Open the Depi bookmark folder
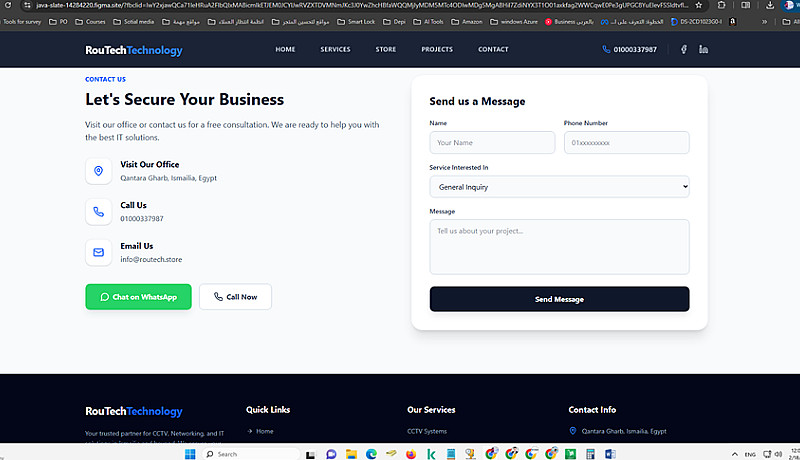800x460 pixels. tap(394, 22)
